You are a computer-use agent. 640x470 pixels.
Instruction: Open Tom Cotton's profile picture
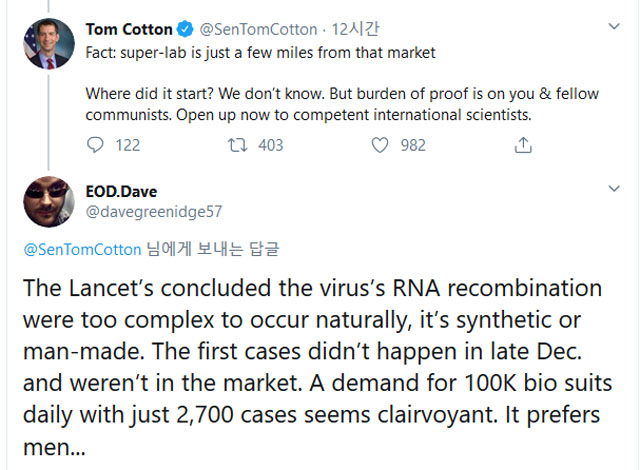[48, 43]
